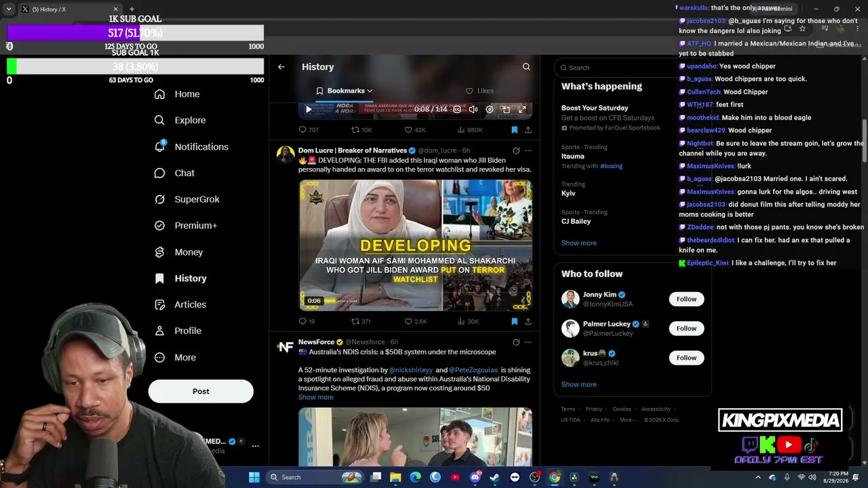View analytics for the post with 880K views
The image size is (868, 488).
470,129
